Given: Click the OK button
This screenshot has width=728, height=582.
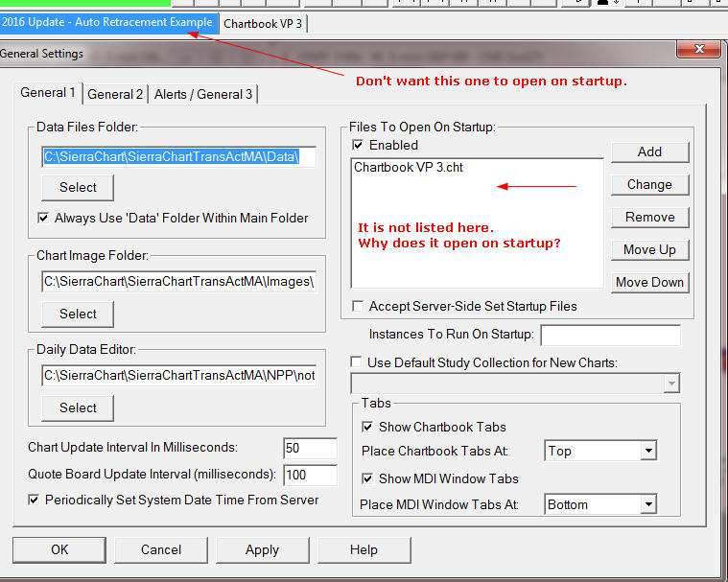Looking at the screenshot, I should [x=59, y=550].
